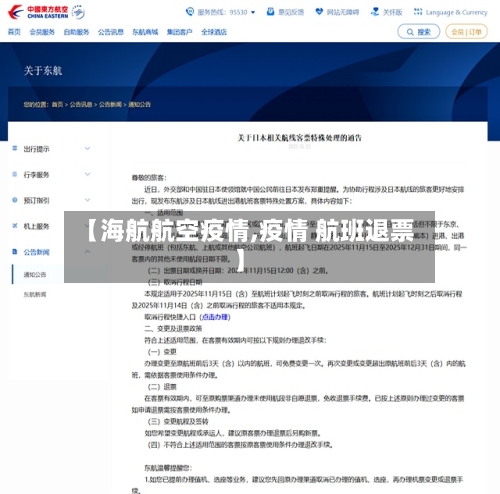This screenshot has height=494, width=500.
Task: Click the 点击办理 link
Action: click(x=215, y=317)
